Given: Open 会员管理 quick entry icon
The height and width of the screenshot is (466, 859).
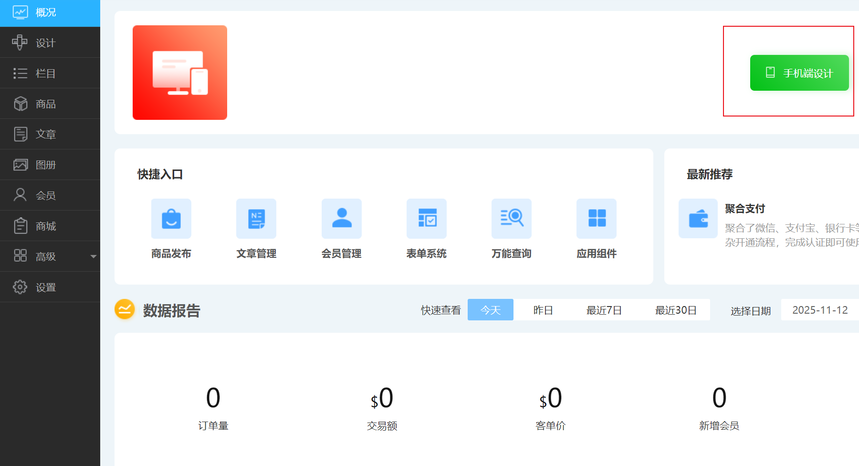Looking at the screenshot, I should (341, 218).
